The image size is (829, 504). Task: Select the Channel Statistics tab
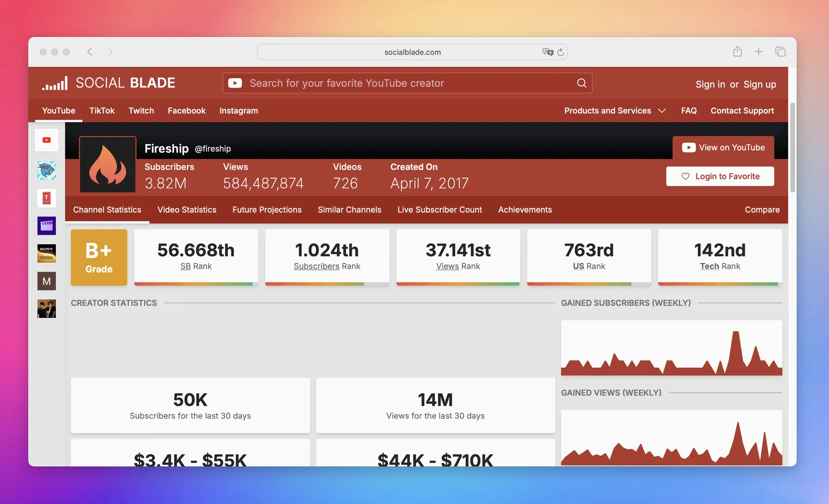point(107,210)
